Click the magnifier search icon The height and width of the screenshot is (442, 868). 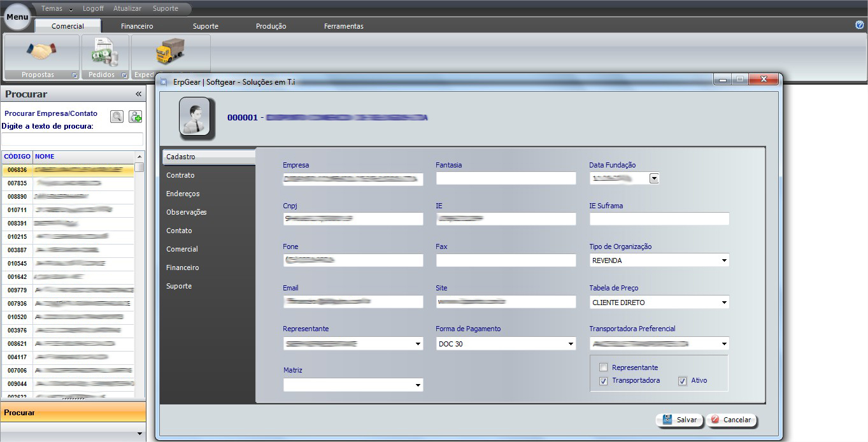click(117, 116)
